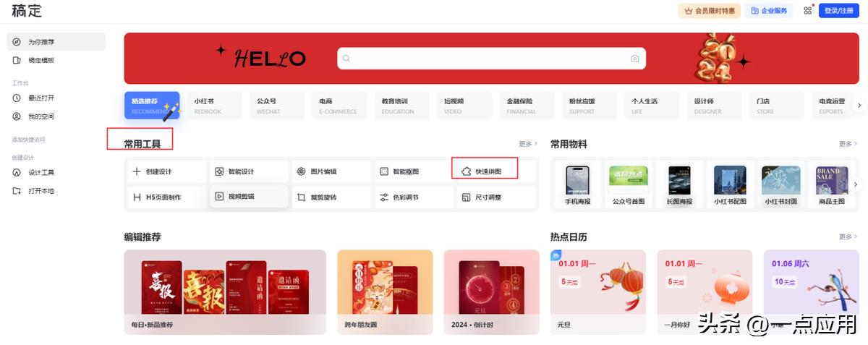Switch to the 电商 E-COMMERCE tab
Screen dimensions: 868x345
[x=339, y=106]
